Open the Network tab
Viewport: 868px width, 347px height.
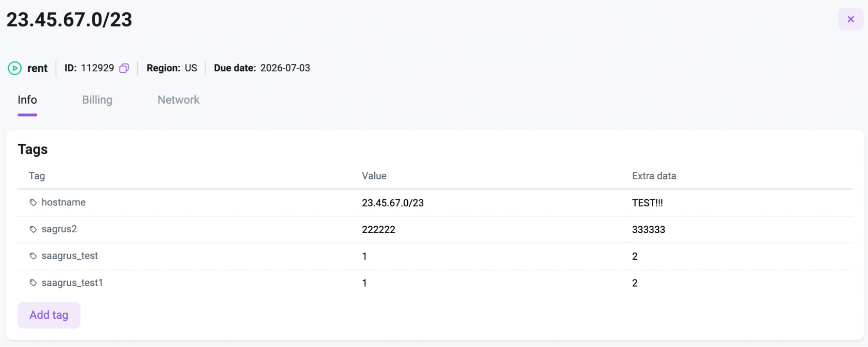click(x=178, y=100)
